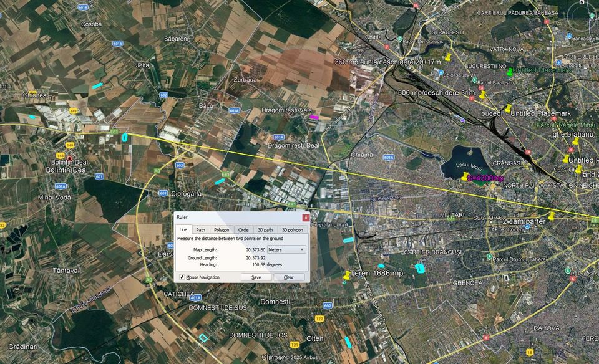599x364 pixels.
Task: Select the bucegi yellow placemark pushpin
Action: pos(508,108)
